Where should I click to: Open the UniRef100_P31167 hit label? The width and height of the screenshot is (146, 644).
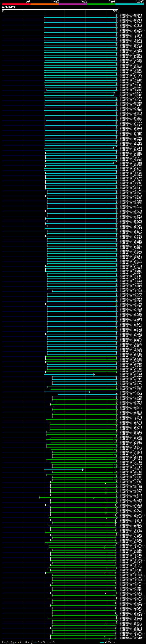click(x=131, y=17)
